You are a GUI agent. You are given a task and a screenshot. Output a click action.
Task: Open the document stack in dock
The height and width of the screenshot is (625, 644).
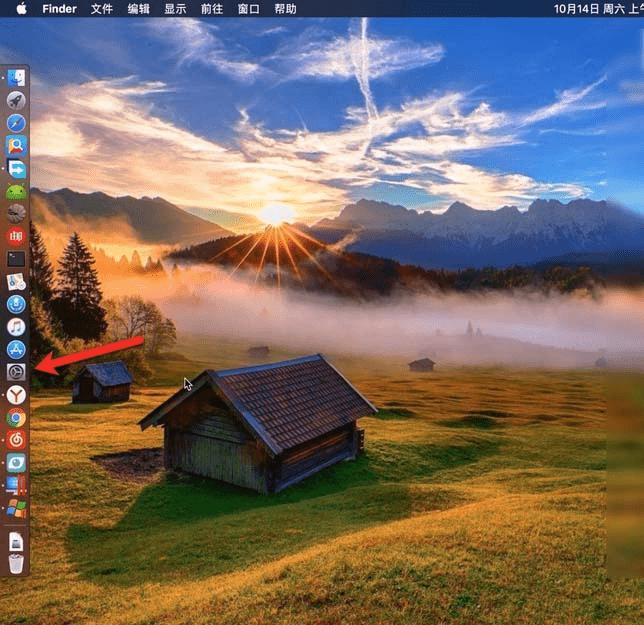pos(16,542)
